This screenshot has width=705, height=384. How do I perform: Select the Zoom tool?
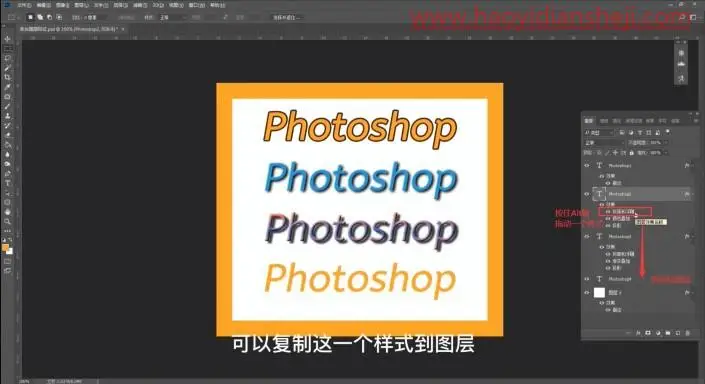(x=8, y=221)
